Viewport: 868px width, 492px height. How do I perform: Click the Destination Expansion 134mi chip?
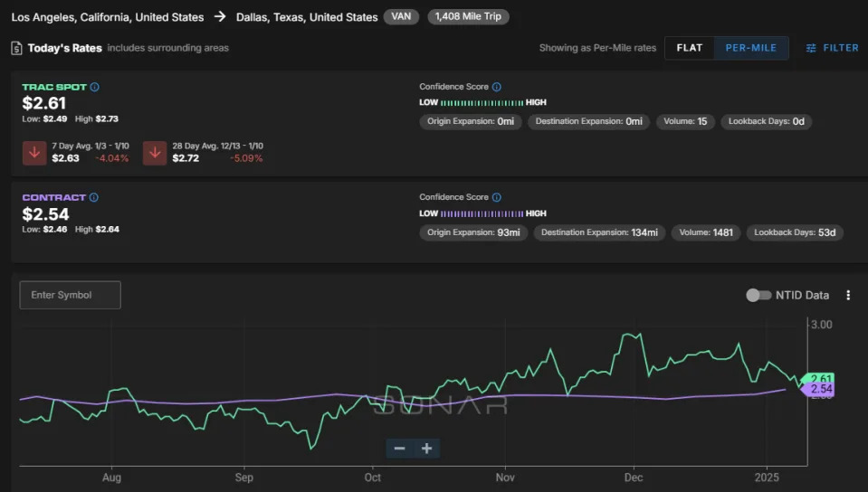[599, 232]
